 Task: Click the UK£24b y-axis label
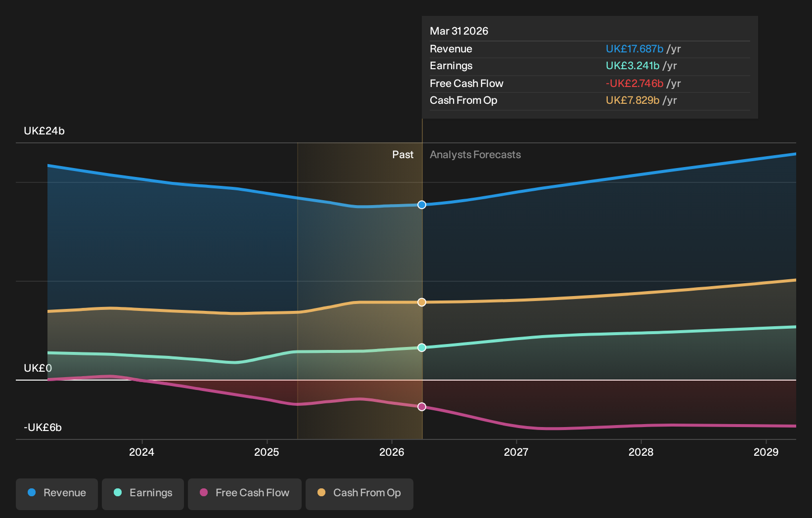tap(45, 131)
